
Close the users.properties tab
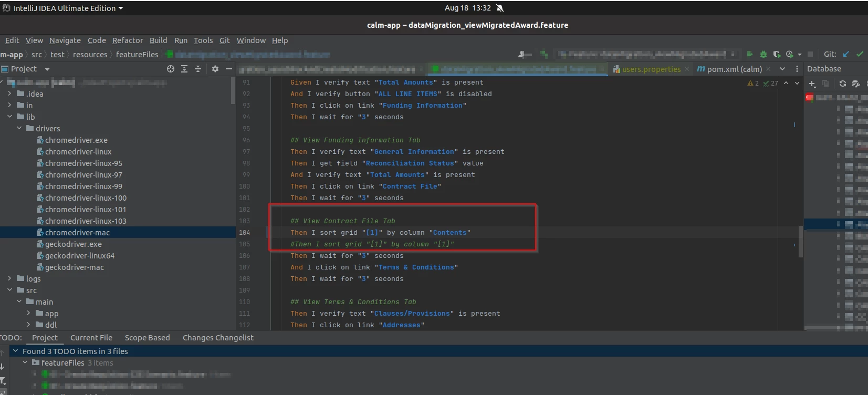point(687,69)
